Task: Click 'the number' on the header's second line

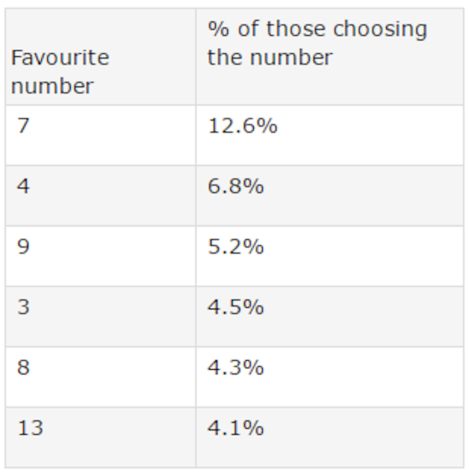Action: coord(270,58)
